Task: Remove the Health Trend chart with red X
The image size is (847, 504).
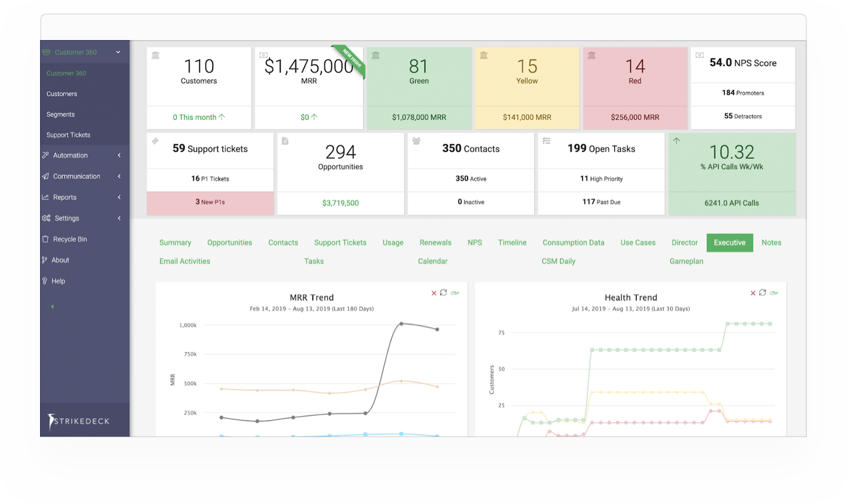Action: pyautogui.click(x=753, y=293)
